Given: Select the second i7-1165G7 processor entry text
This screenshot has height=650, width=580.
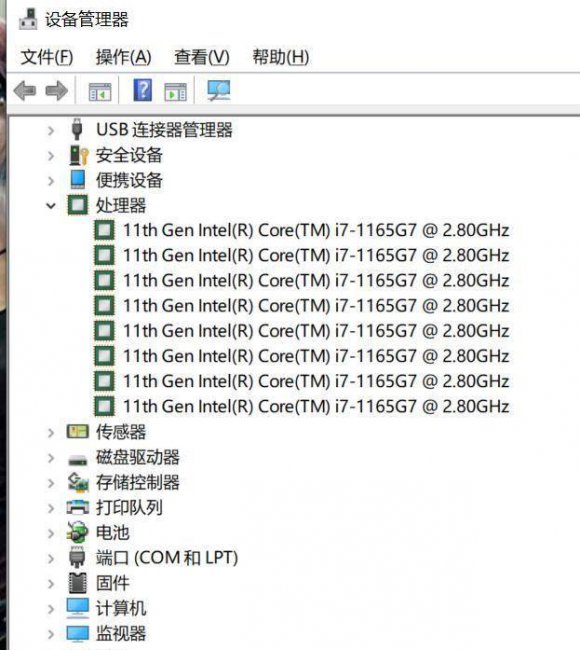Looking at the screenshot, I should tap(316, 256).
